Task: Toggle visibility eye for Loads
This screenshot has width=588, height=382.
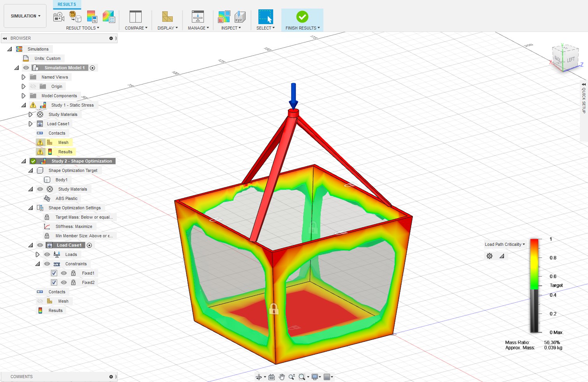Action: [x=47, y=254]
